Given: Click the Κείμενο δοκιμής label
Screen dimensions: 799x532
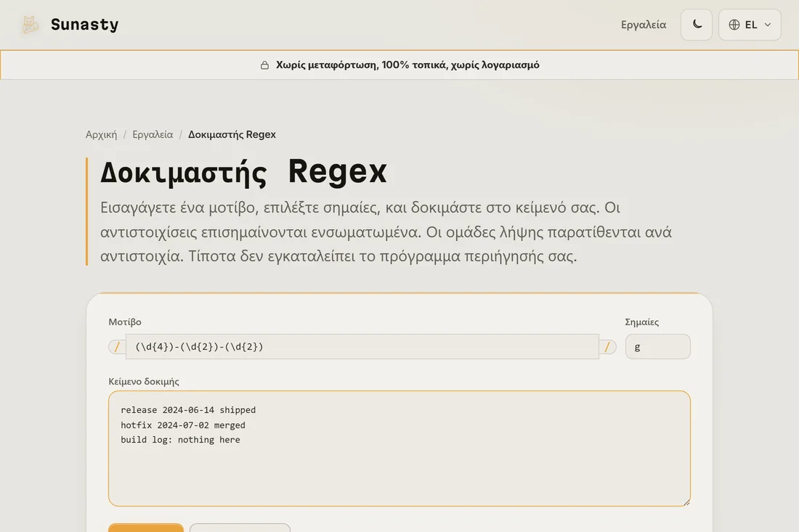Looking at the screenshot, I should (144, 381).
